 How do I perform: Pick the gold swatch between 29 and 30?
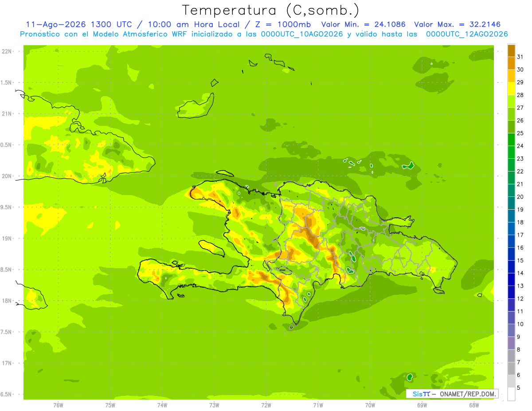click(512, 76)
